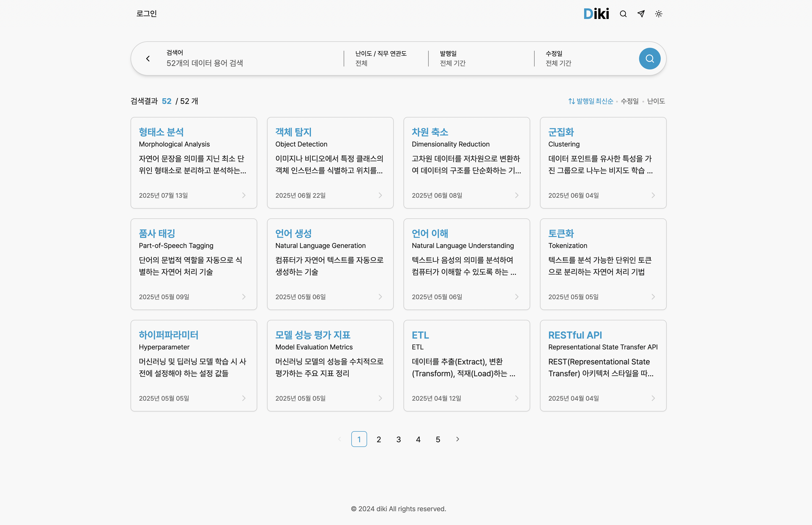
Task: Switch sorting to 수정일
Action: [629, 101]
